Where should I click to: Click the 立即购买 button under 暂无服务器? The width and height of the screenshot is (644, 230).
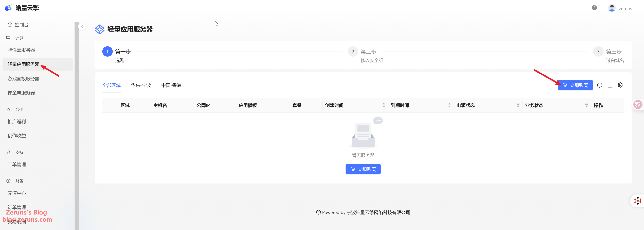(363, 169)
